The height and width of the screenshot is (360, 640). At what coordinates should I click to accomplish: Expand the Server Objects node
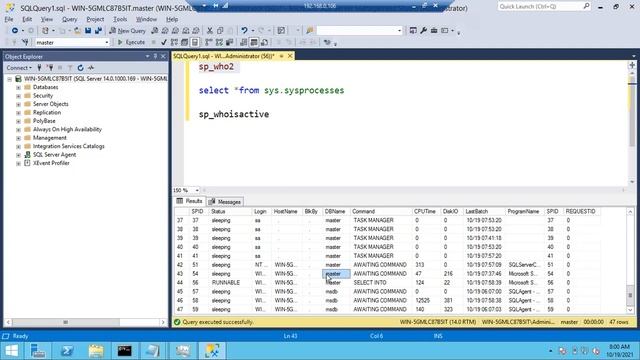[18, 104]
